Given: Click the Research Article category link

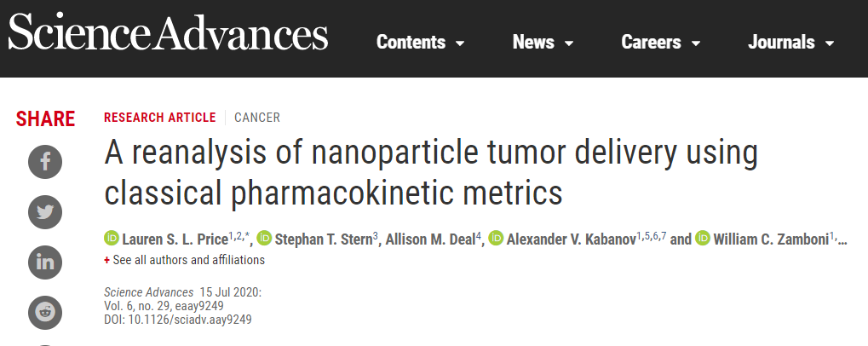Looking at the screenshot, I should pos(160,118).
